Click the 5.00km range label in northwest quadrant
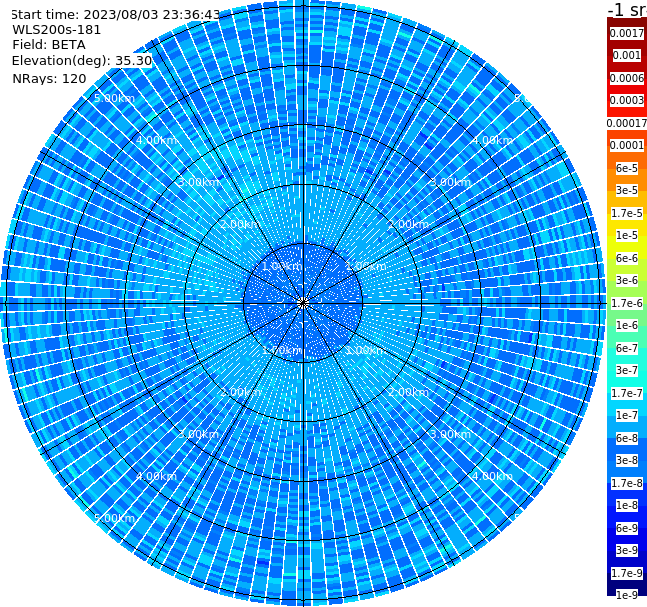Image resolution: width=647 pixels, height=607 pixels. pyautogui.click(x=114, y=98)
